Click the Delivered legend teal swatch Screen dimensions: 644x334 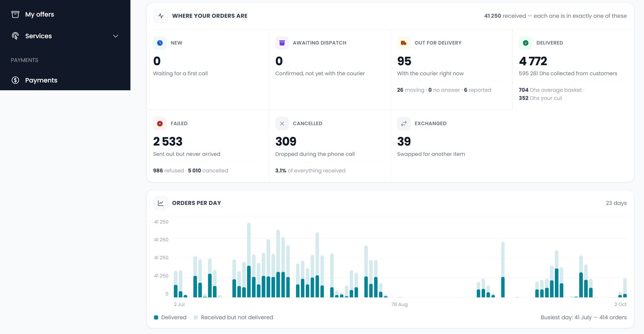click(156, 317)
